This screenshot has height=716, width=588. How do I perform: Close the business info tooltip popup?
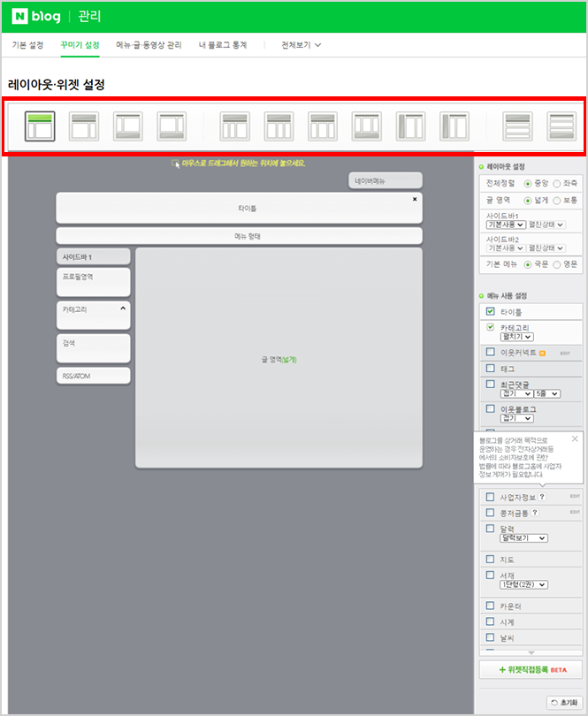[x=575, y=438]
